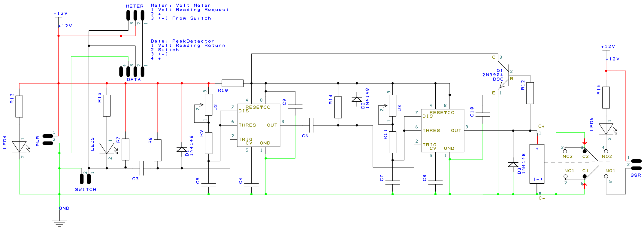Select the NC1 relay contact terminal
This screenshot has width=644, height=229.
(566, 176)
